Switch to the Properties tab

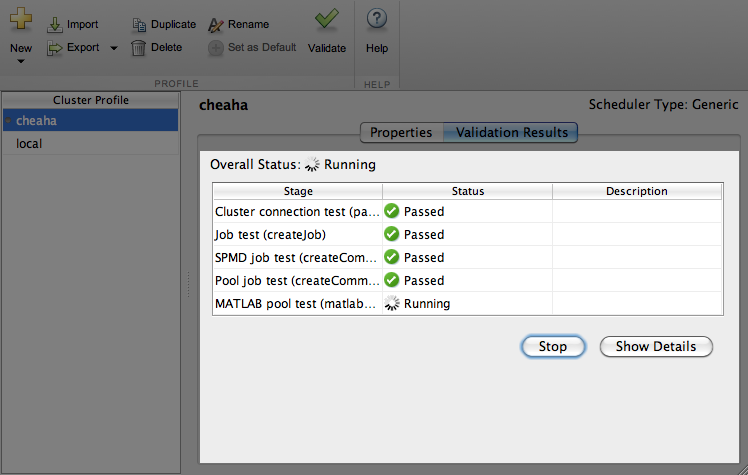coord(401,132)
